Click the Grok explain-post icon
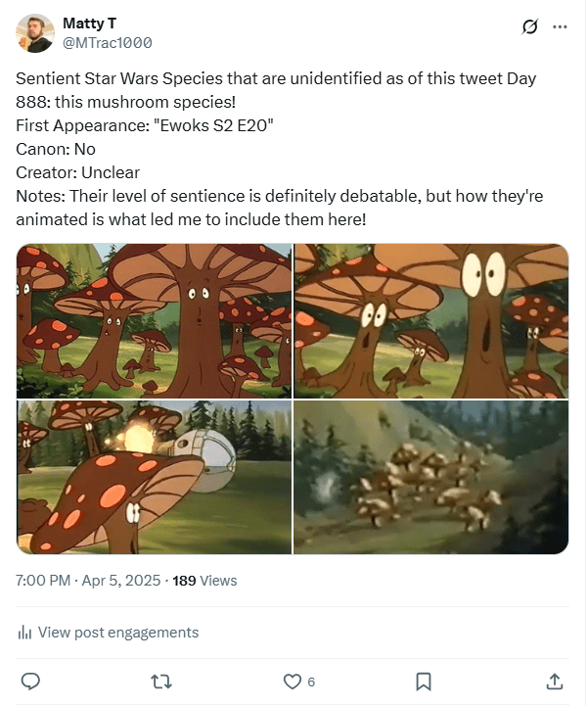 coord(530,27)
